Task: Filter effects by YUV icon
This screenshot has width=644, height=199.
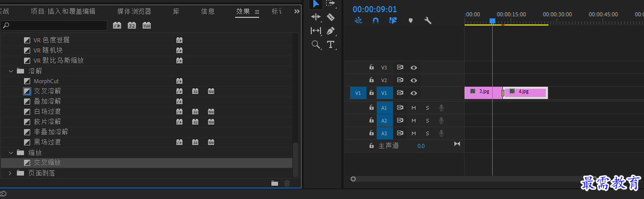Action: (x=147, y=25)
